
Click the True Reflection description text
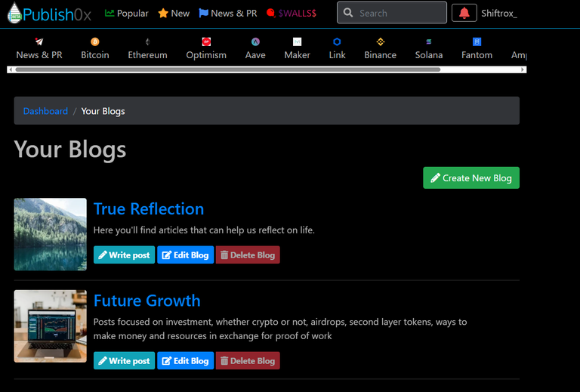[x=204, y=230]
